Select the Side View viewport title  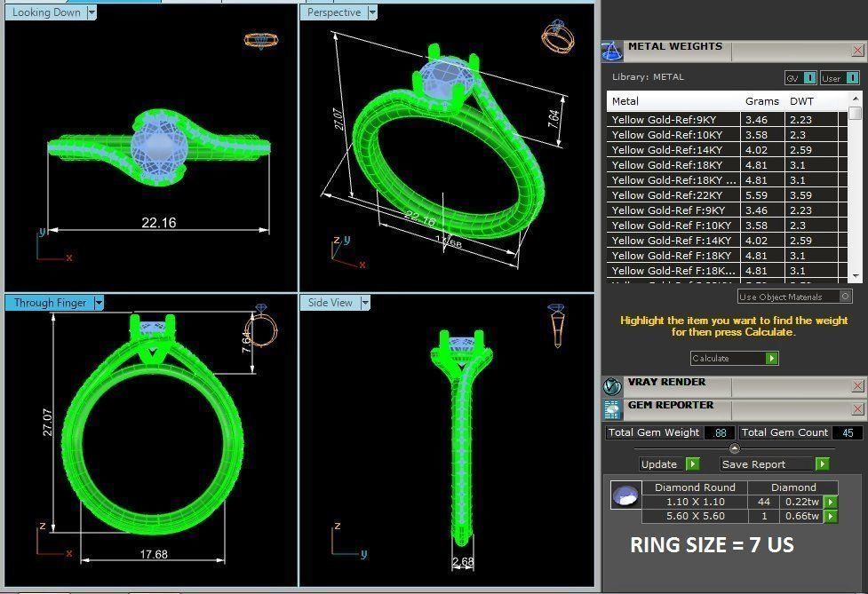[x=330, y=303]
